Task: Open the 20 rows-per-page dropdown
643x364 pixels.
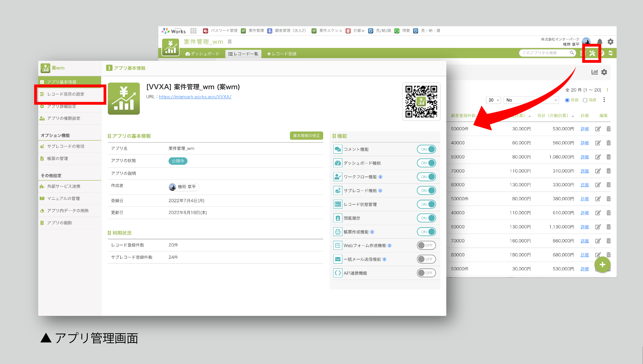Action: coord(493,100)
